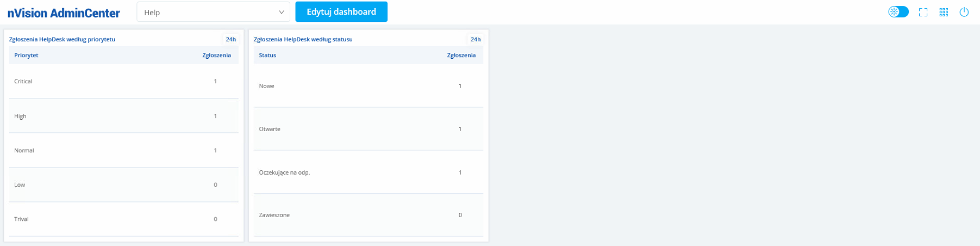Select the Trivial priority row
Image resolution: width=980 pixels, height=246 pixels.
[x=123, y=219]
